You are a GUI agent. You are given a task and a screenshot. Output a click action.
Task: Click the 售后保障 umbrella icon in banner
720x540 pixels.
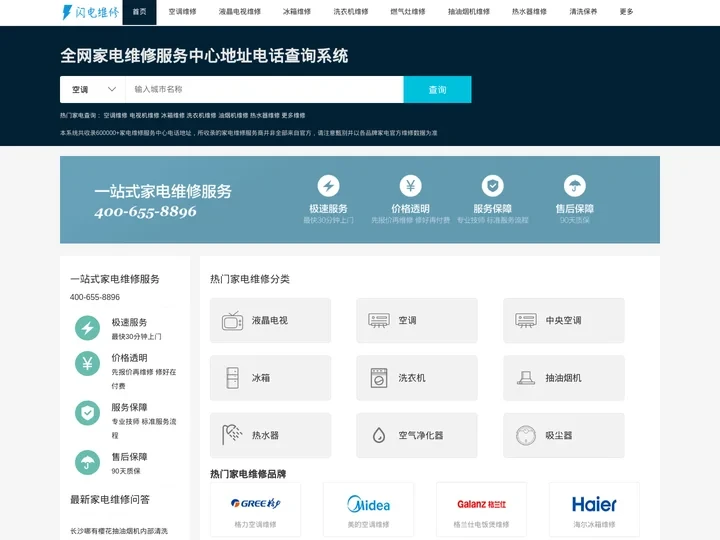[575, 186]
